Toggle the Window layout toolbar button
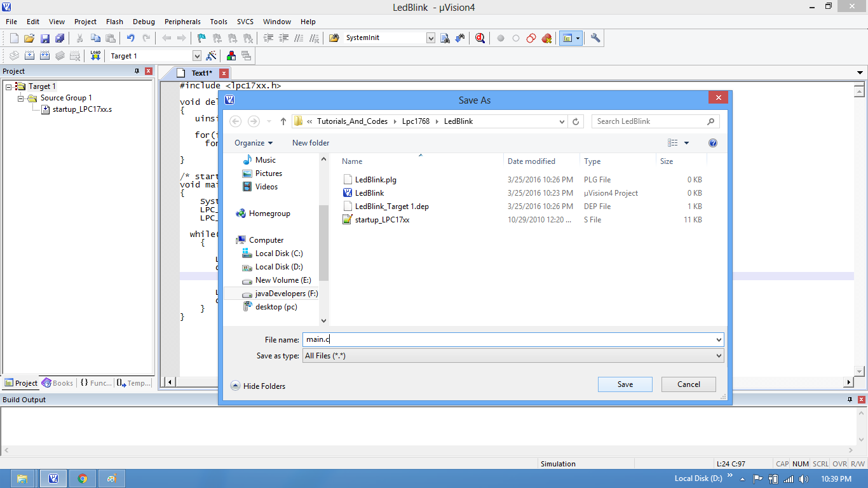Viewport: 868px width, 488px height. point(567,38)
